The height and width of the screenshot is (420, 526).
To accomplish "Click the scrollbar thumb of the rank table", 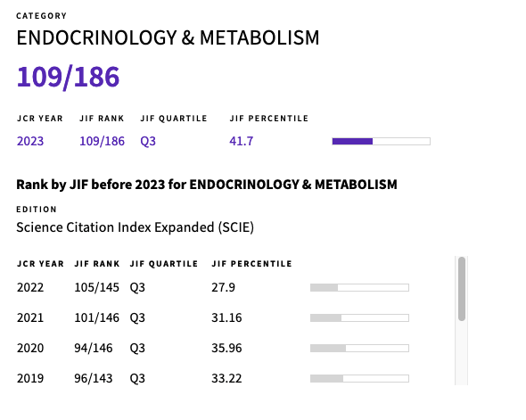I will pos(462,289).
